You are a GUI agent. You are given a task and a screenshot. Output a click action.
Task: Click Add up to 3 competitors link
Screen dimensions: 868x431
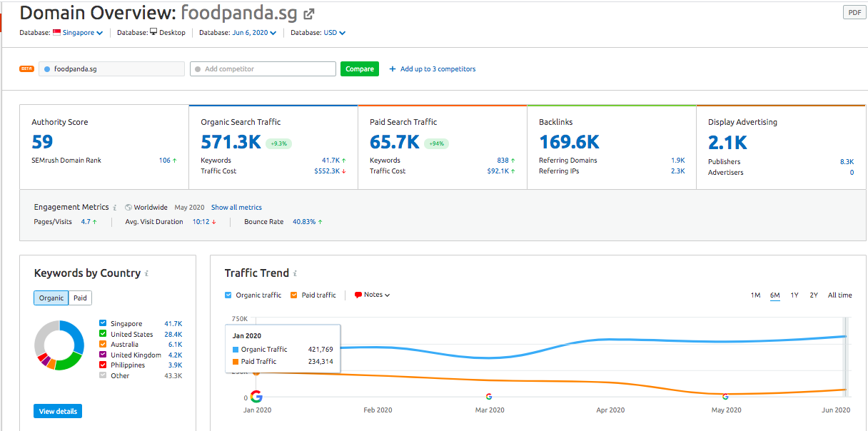(438, 69)
